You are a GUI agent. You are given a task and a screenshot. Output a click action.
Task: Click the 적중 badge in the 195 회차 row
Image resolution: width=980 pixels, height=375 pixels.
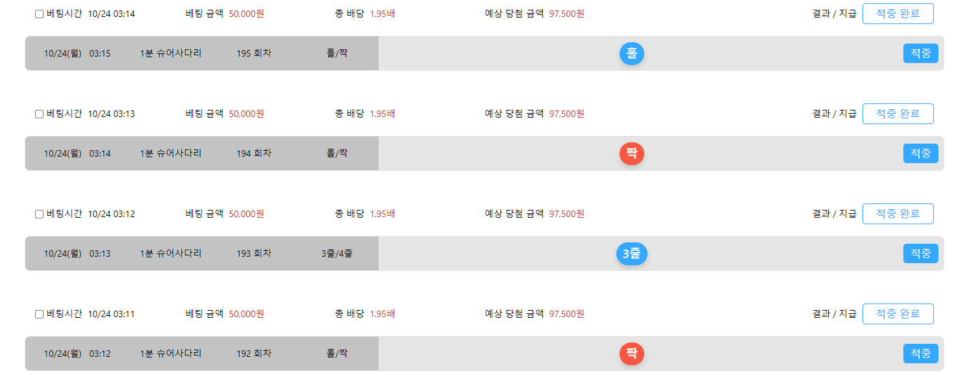(920, 53)
